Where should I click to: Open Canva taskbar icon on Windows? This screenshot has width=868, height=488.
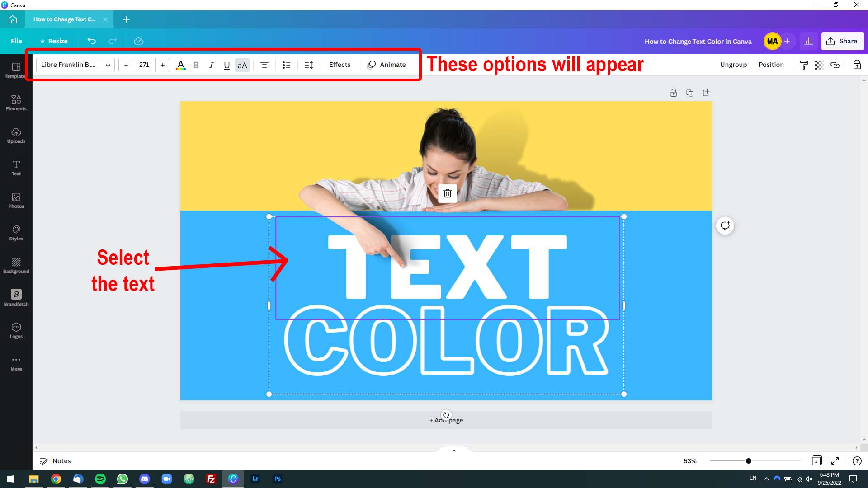pyautogui.click(x=233, y=479)
